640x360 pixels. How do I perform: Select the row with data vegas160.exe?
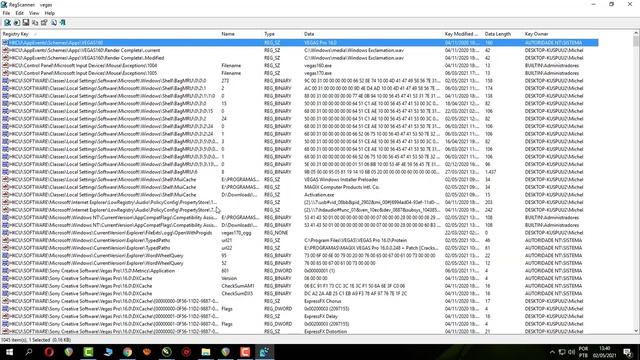tap(300, 65)
